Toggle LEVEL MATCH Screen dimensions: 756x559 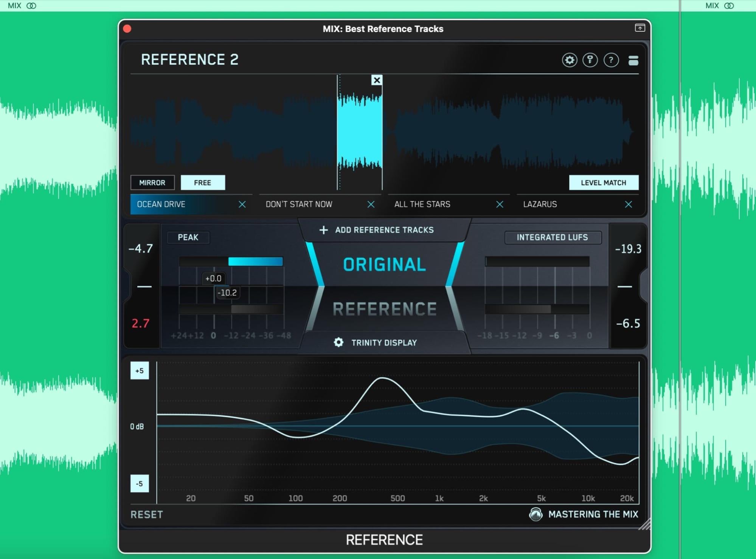pos(604,183)
